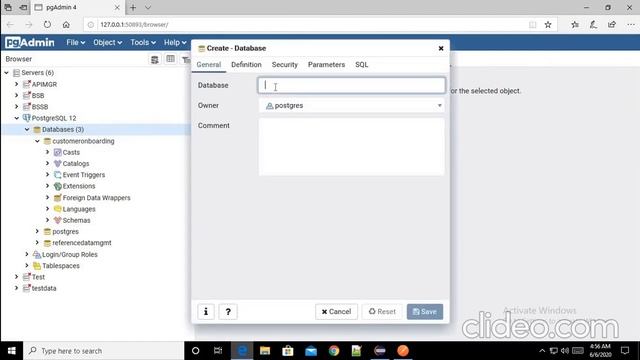Click the Catalogs node icon
Image resolution: width=640 pixels, height=360 pixels.
(58, 163)
